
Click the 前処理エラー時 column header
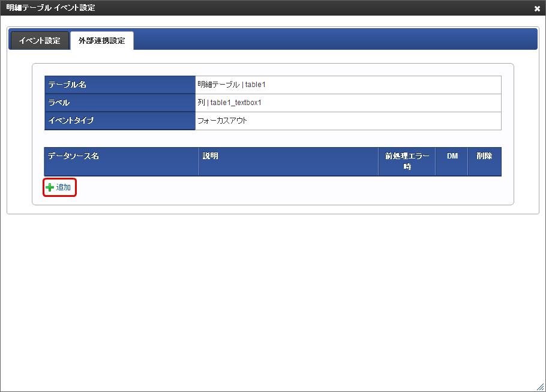pos(407,161)
